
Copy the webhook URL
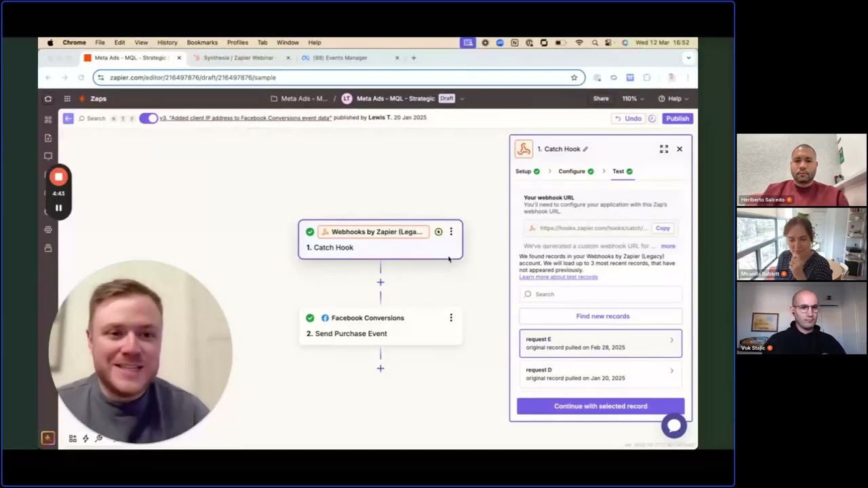[663, 228]
